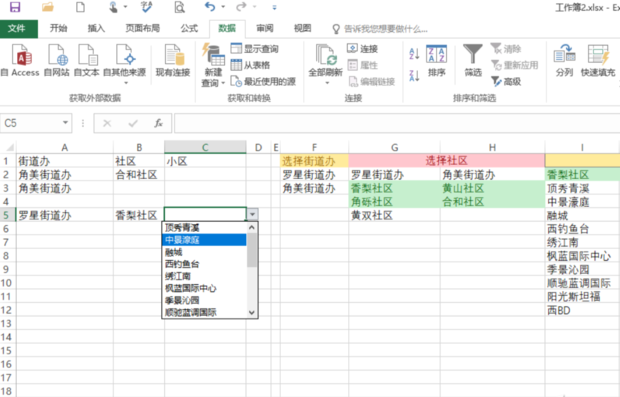Select 枫蓝国际中心 from dropdown list
Viewport: 620px width, 397px height.
tap(204, 288)
